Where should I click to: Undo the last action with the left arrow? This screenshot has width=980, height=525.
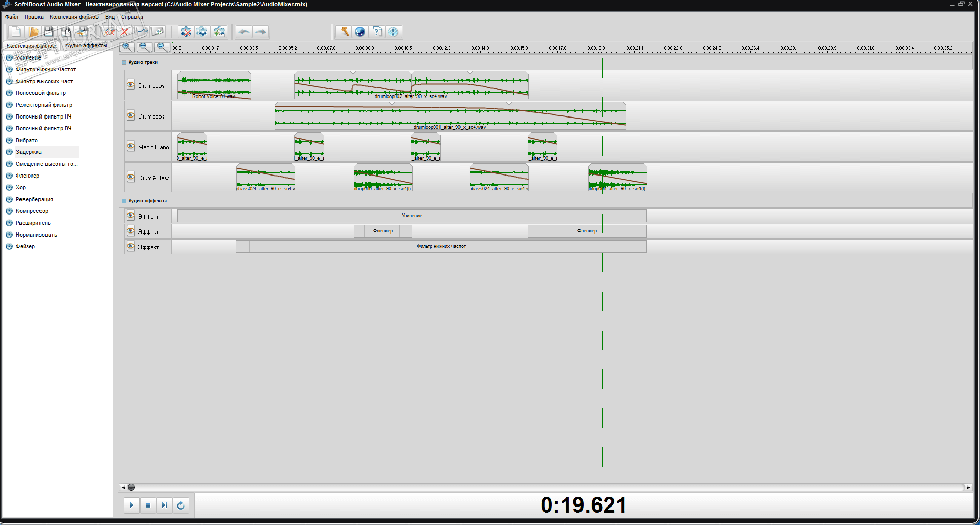tap(244, 32)
